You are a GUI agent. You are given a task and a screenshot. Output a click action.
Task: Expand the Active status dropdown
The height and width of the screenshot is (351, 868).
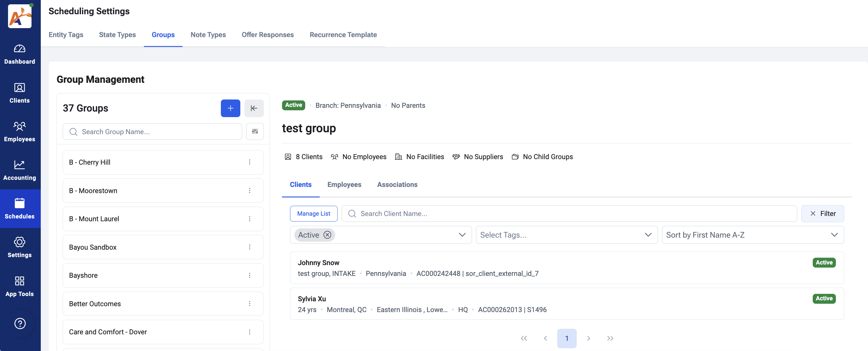point(462,235)
